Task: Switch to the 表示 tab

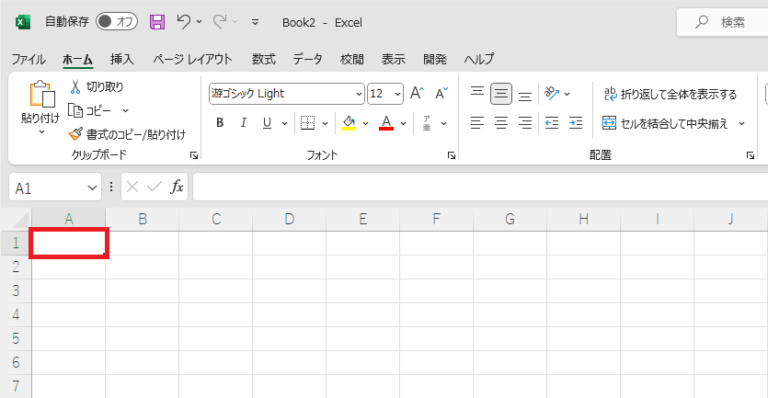Action: (x=393, y=59)
